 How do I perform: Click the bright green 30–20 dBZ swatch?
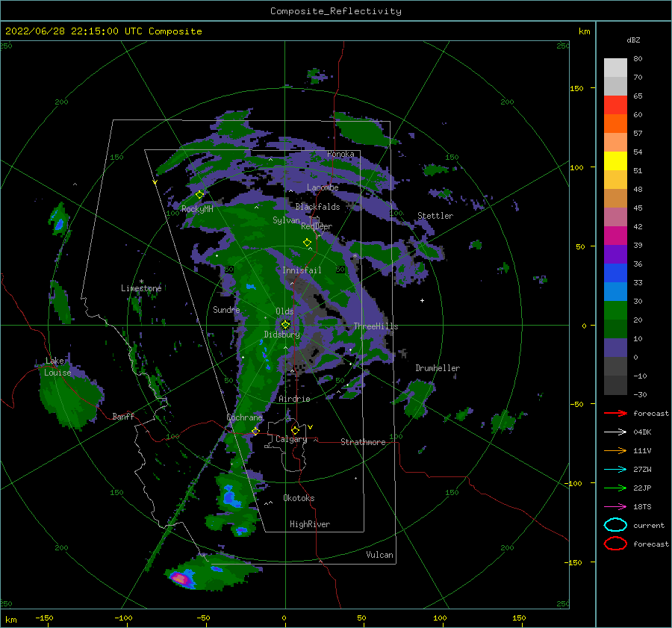615,311
